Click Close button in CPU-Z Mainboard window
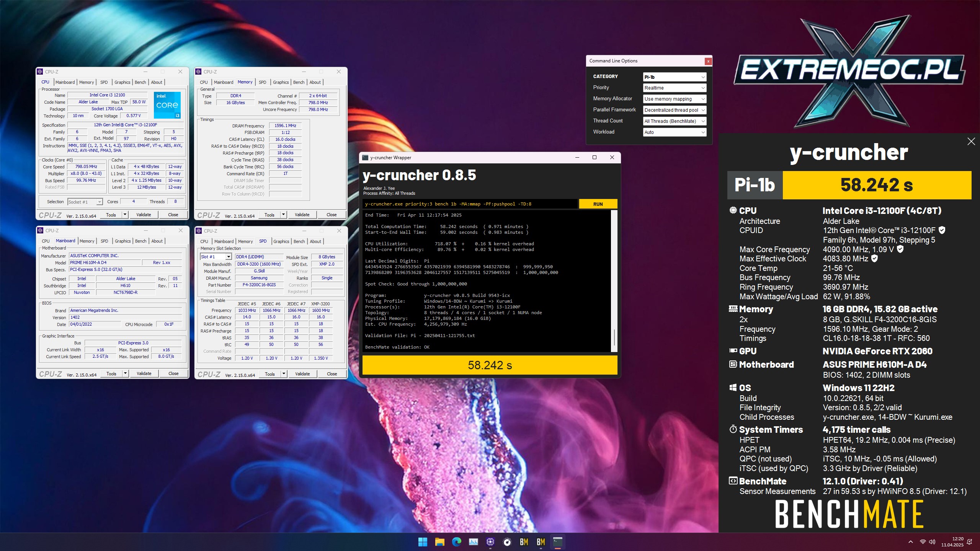 click(x=173, y=373)
